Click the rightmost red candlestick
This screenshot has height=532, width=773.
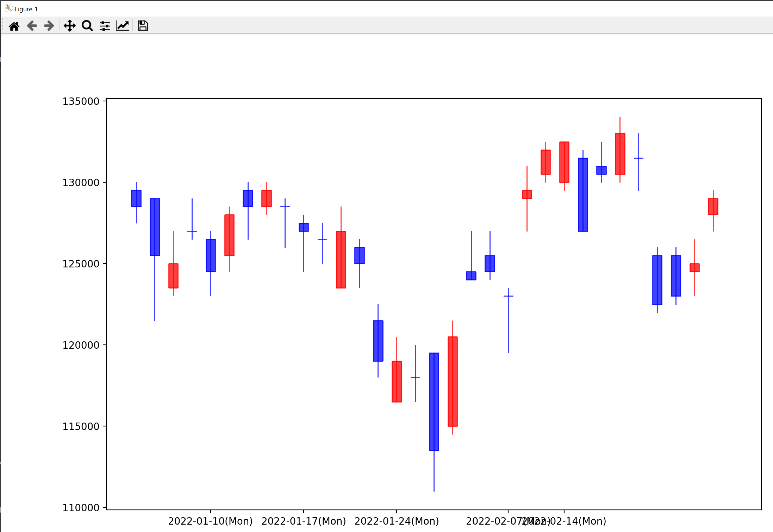tap(713, 207)
